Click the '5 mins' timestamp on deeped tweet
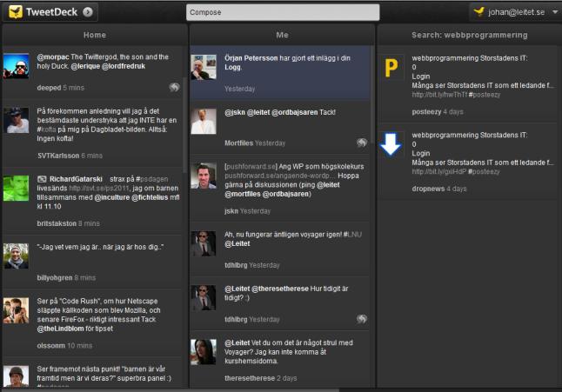The width and height of the screenshot is (562, 392). click(73, 88)
